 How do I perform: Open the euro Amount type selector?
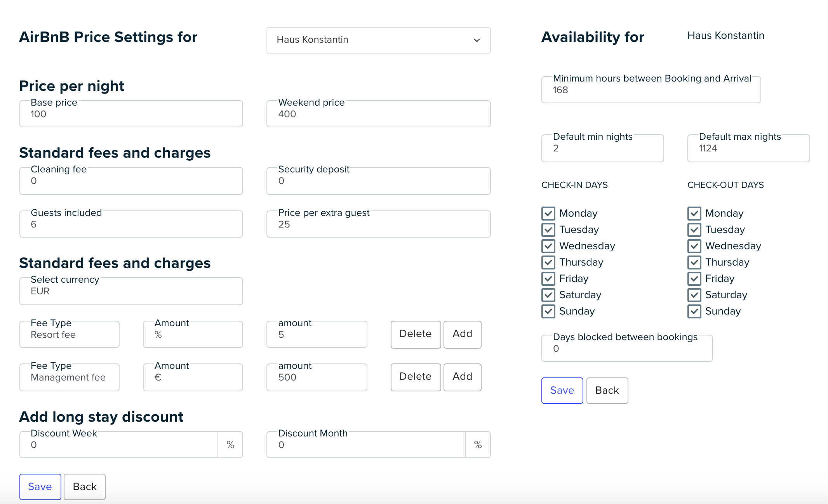click(x=193, y=377)
